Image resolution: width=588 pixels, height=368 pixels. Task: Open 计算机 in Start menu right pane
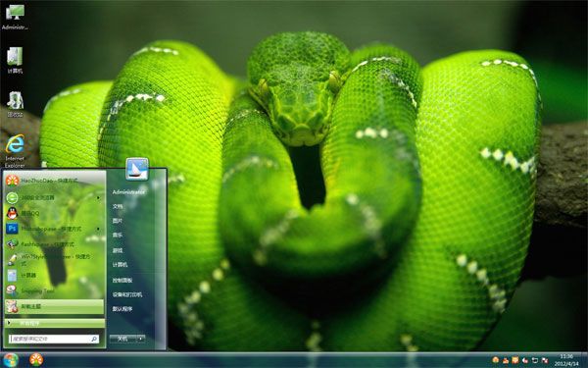pyautogui.click(x=120, y=265)
